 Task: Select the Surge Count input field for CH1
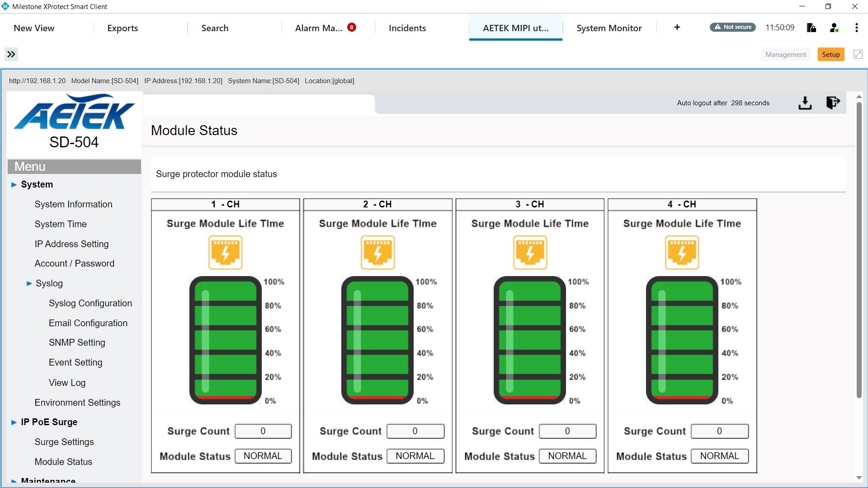[x=262, y=431]
